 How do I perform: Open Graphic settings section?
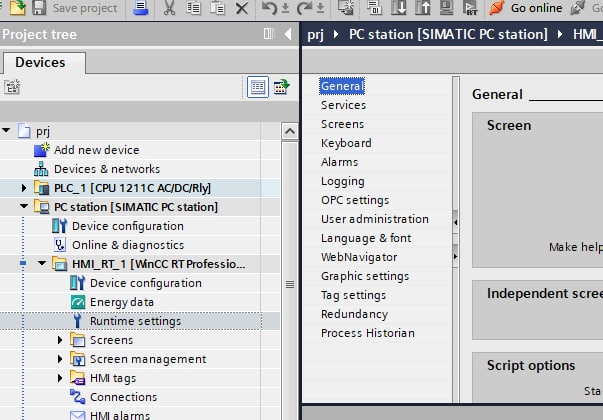coord(365,276)
